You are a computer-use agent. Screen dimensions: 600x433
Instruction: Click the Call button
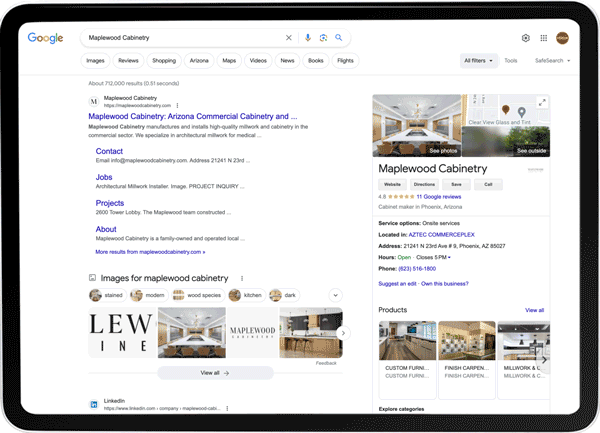point(488,184)
